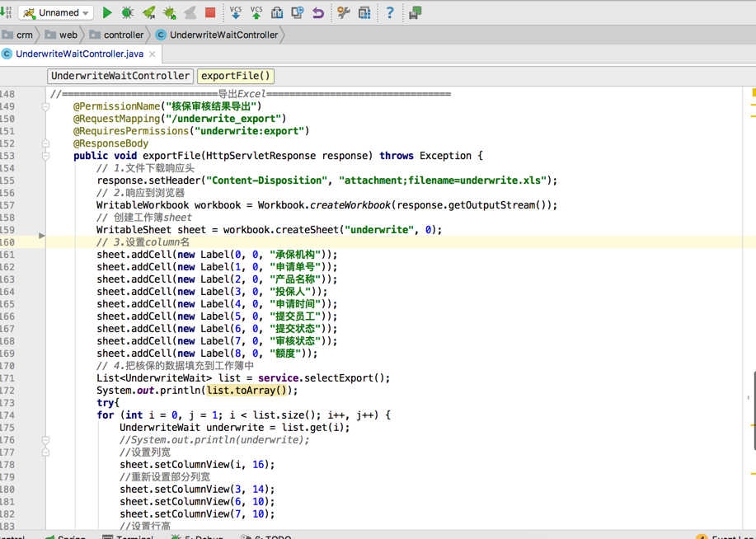Commit changes to VCS
The image size is (756, 539).
point(256,12)
